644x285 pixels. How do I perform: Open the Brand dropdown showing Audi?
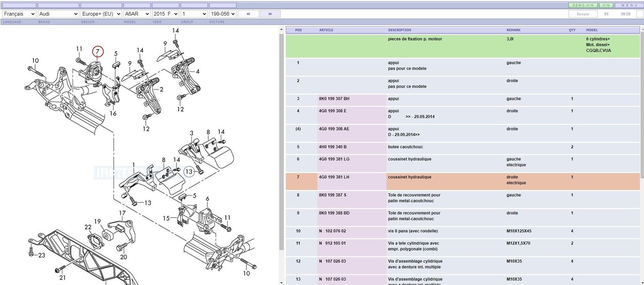pyautogui.click(x=58, y=14)
